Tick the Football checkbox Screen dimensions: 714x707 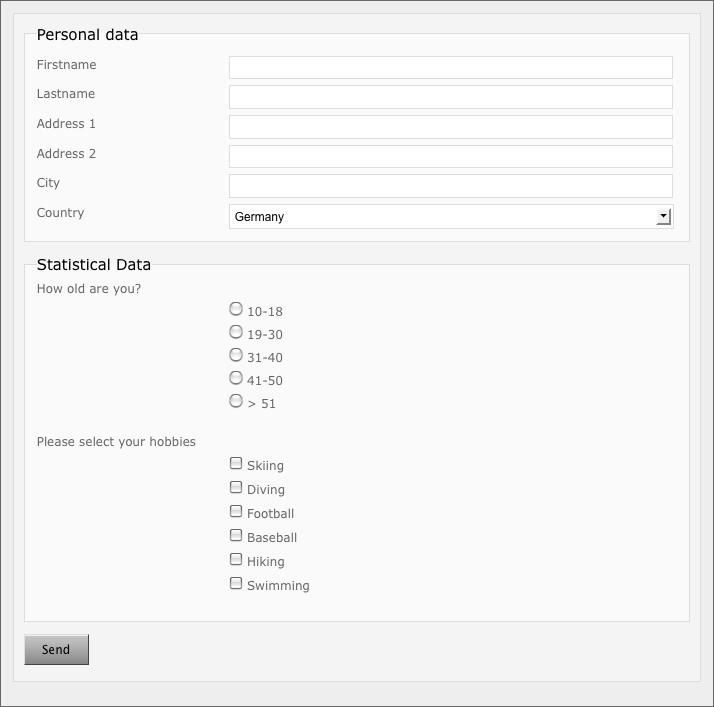point(236,512)
